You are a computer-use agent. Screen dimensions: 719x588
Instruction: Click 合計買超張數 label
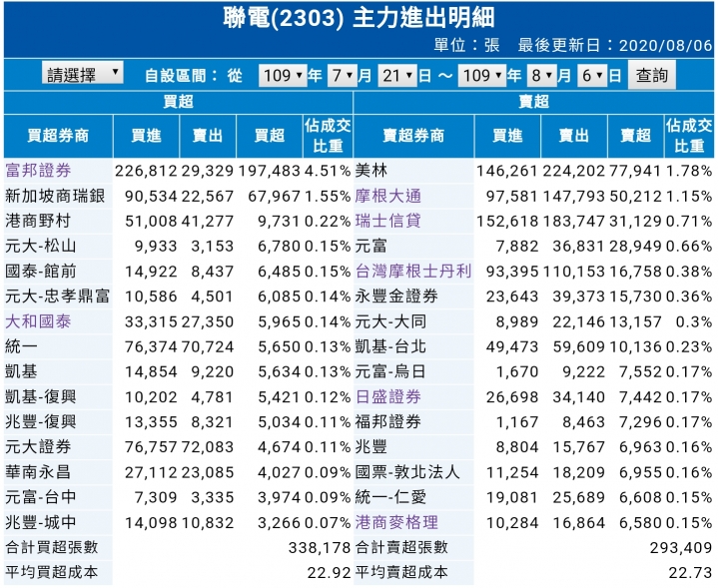coord(52,547)
